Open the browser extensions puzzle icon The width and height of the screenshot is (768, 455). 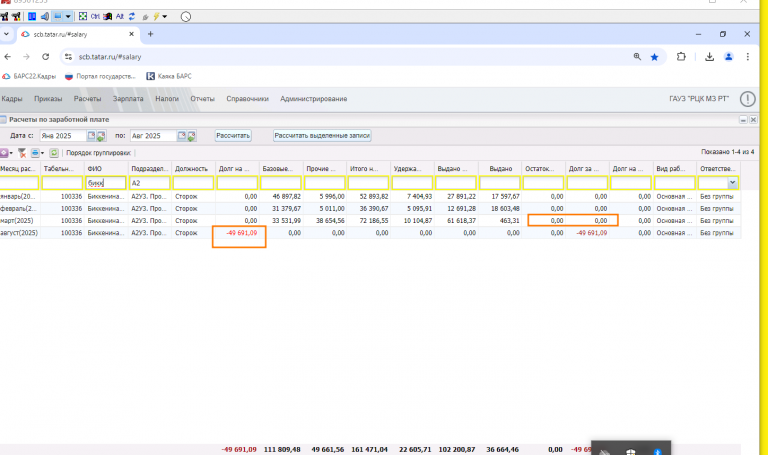pos(681,57)
